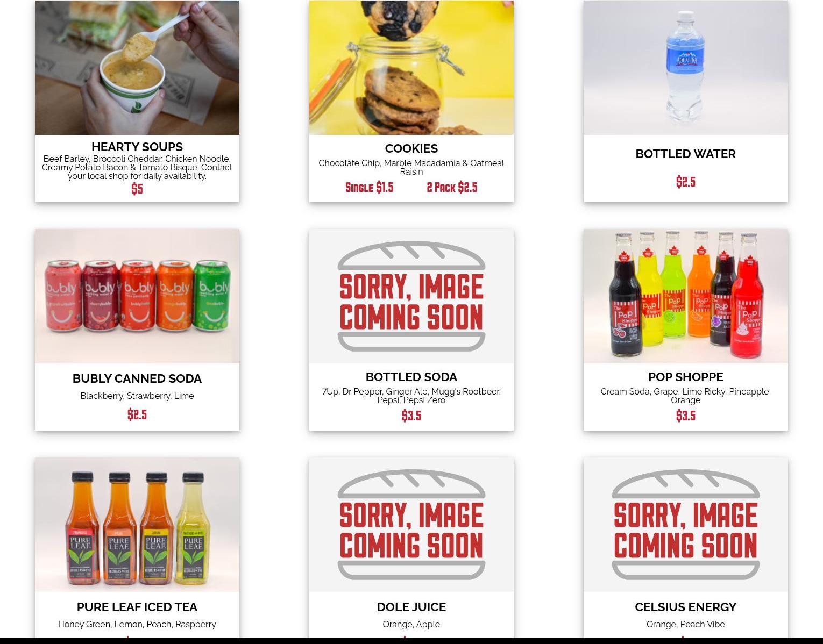The height and width of the screenshot is (644, 823).
Task: Click the Bottled Water title
Action: 686,154
